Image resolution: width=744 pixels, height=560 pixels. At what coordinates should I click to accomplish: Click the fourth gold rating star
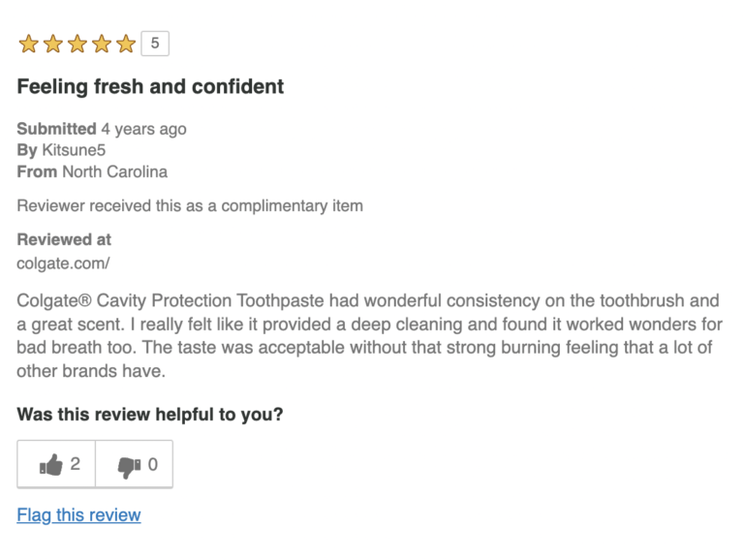pos(102,44)
